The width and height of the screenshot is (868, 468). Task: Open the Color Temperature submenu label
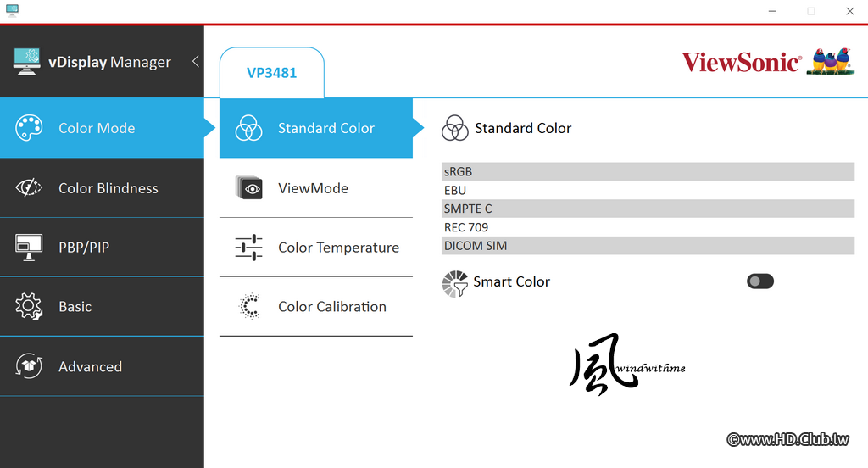339,248
